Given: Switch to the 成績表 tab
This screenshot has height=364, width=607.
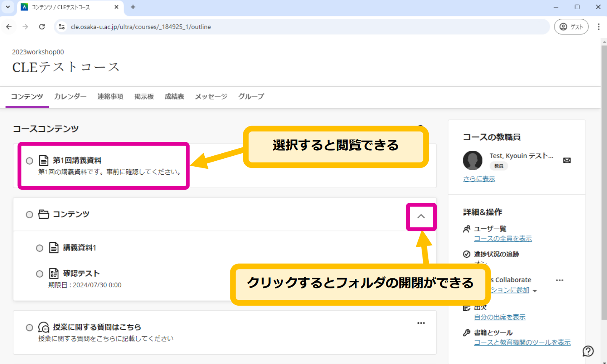Looking at the screenshot, I should 174,97.
